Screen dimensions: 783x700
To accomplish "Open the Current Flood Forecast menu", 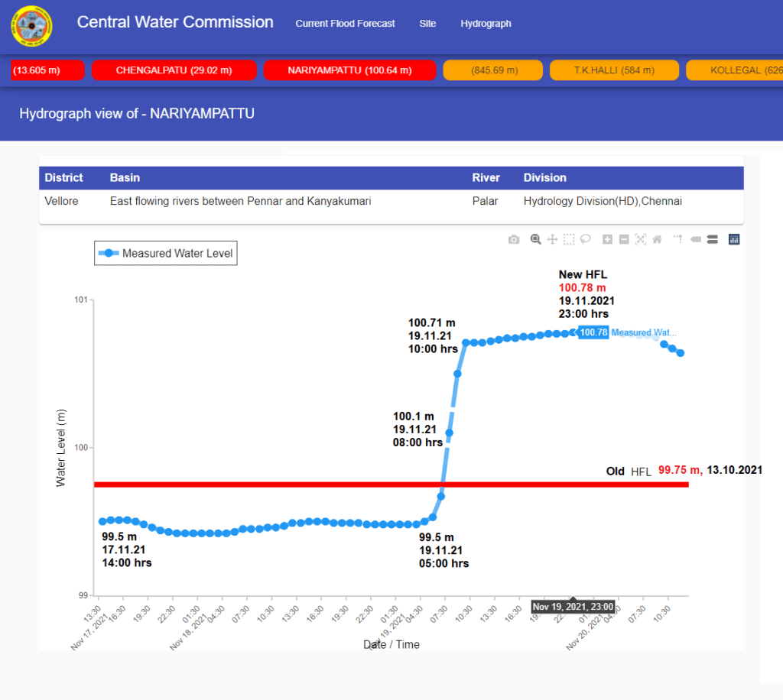I will tap(345, 24).
